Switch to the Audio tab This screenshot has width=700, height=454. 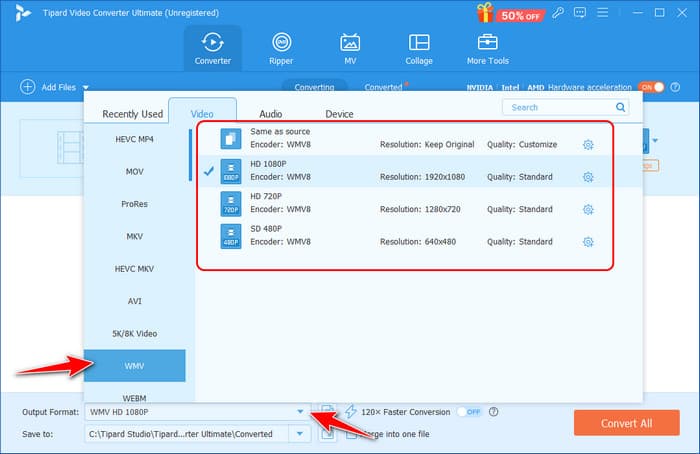270,114
